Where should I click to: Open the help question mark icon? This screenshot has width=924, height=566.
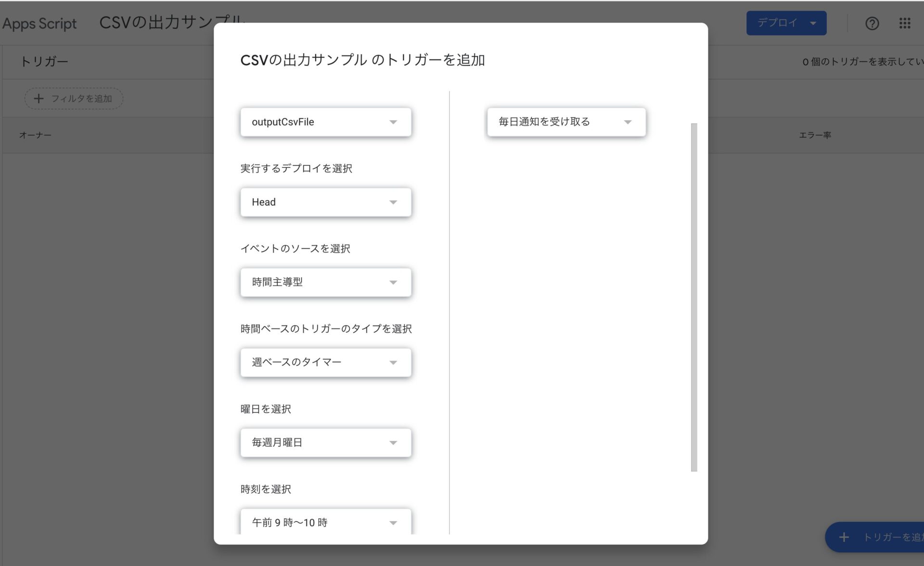[872, 23]
